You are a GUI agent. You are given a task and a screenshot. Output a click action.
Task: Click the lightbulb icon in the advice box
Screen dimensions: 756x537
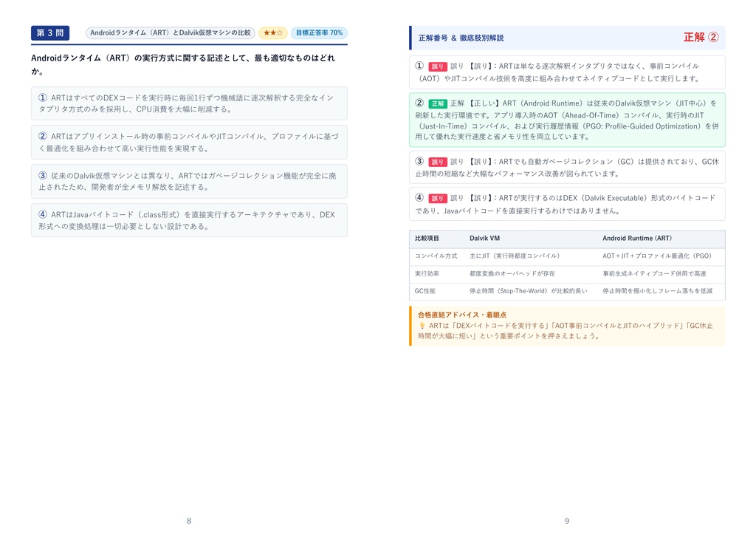tap(422, 326)
